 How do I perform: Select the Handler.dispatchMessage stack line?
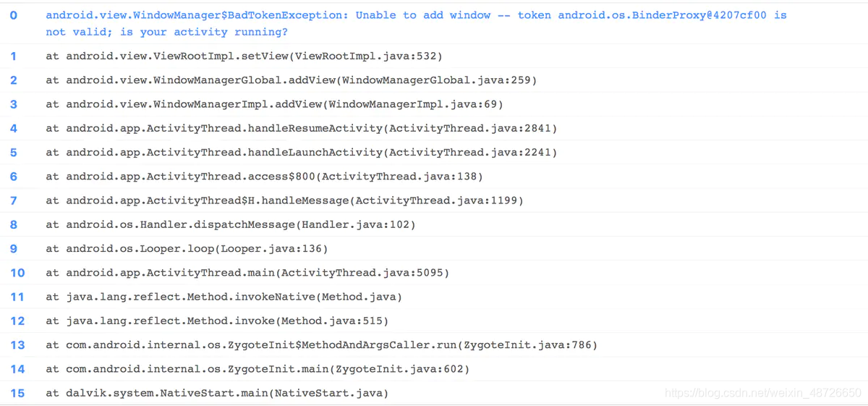(x=231, y=225)
